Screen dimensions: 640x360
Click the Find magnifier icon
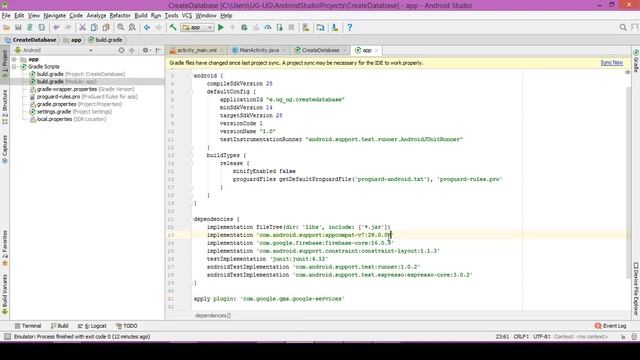(120, 27)
